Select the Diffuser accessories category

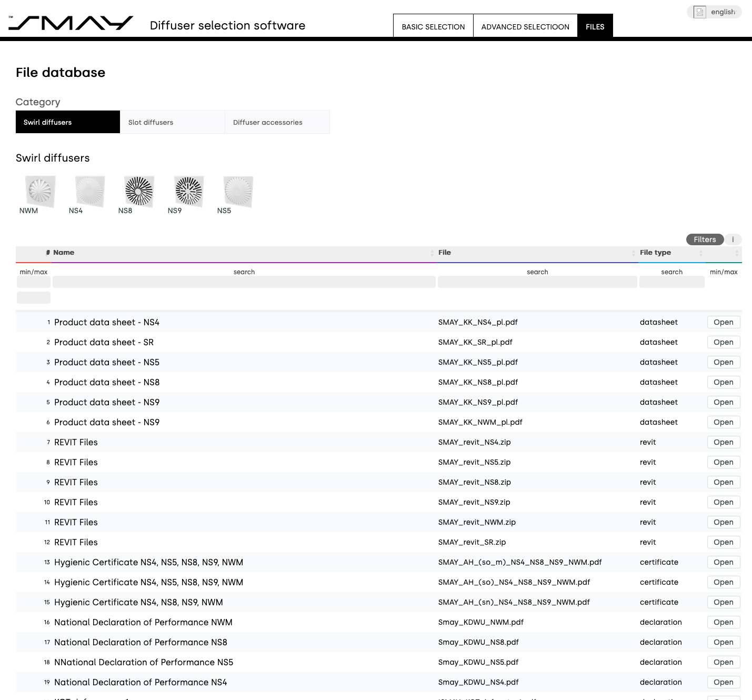click(x=277, y=122)
